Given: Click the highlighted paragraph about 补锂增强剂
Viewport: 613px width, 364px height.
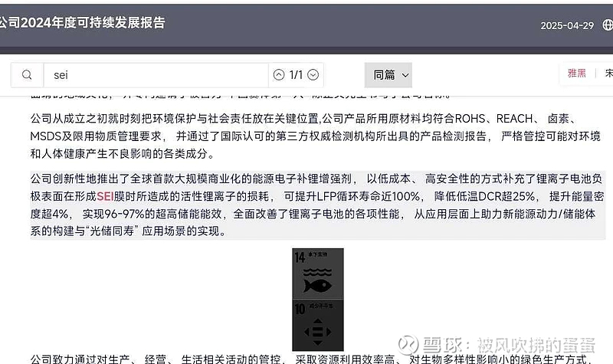Looking at the screenshot, I should (x=317, y=205).
